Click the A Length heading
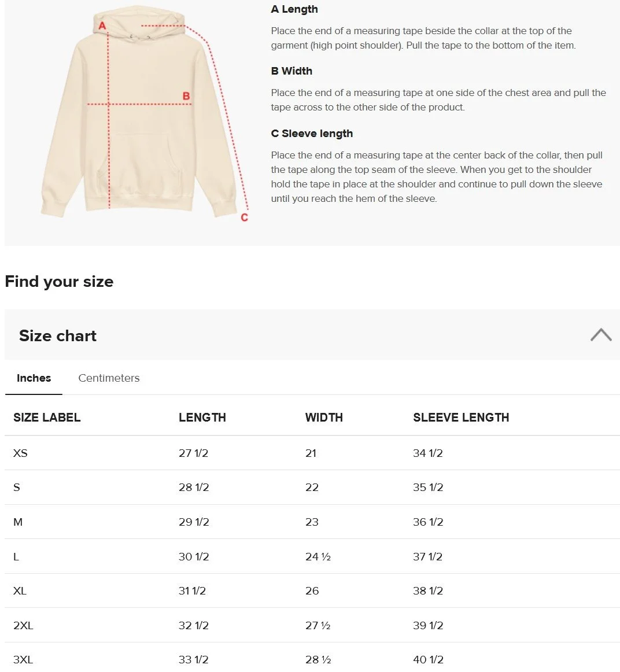The image size is (620, 672). [x=294, y=9]
